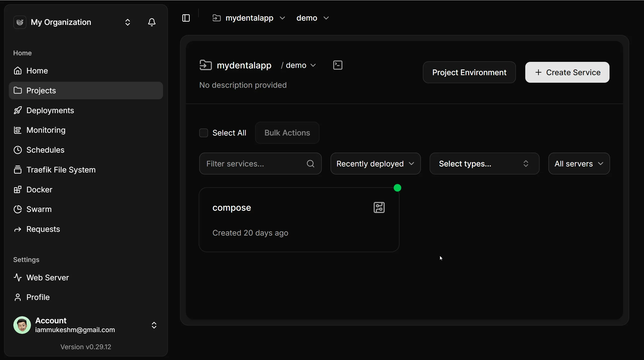Click the Schedules clock icon
The image size is (644, 360).
click(18, 150)
